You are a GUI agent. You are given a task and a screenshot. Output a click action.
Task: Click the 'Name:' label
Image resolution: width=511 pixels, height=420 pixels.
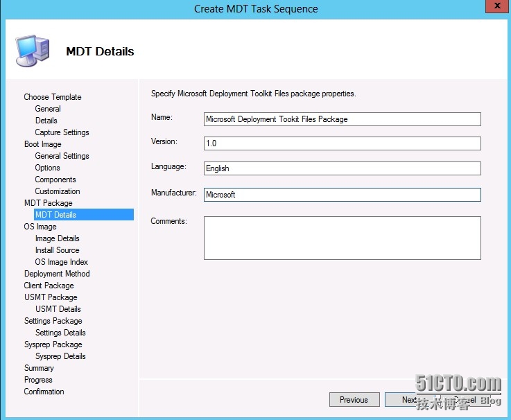pyautogui.click(x=162, y=117)
